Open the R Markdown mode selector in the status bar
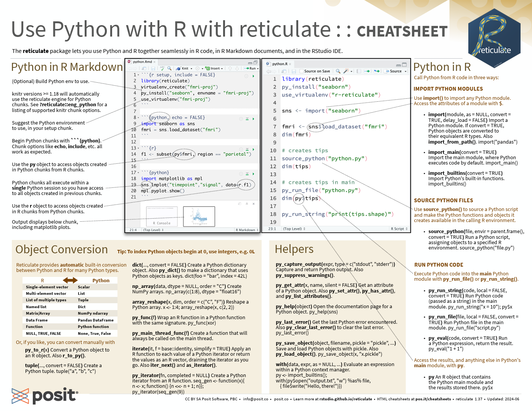Viewport: 532px width, 411px height. pyautogui.click(x=246, y=230)
